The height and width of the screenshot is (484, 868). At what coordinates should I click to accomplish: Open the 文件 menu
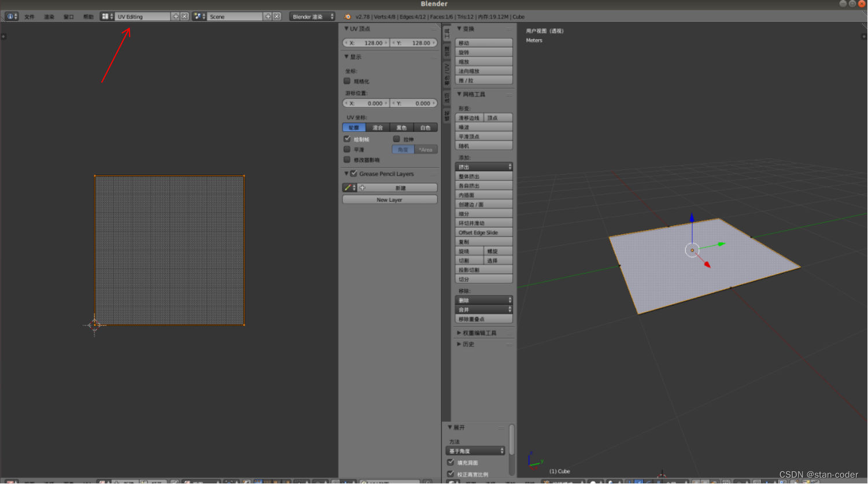coord(30,16)
